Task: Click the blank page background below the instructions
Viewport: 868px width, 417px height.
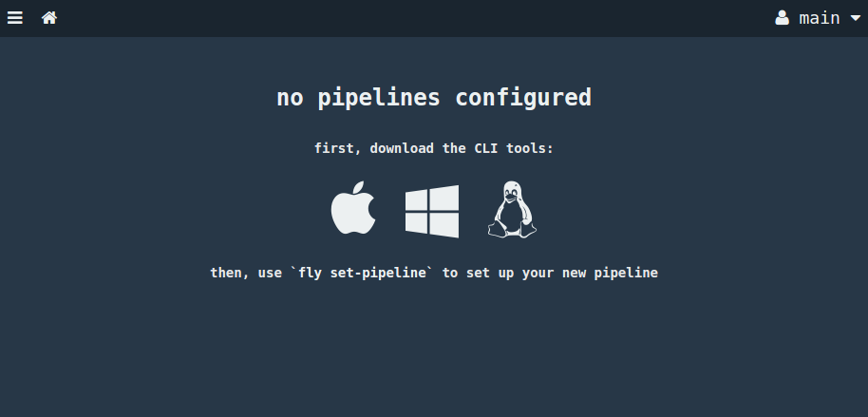Action: point(434,354)
